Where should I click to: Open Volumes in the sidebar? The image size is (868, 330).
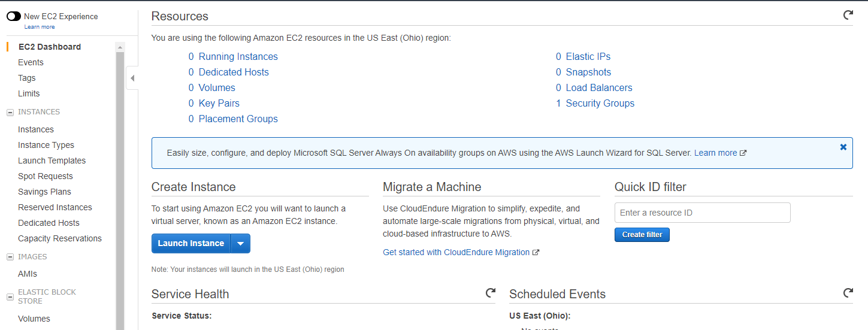34,319
